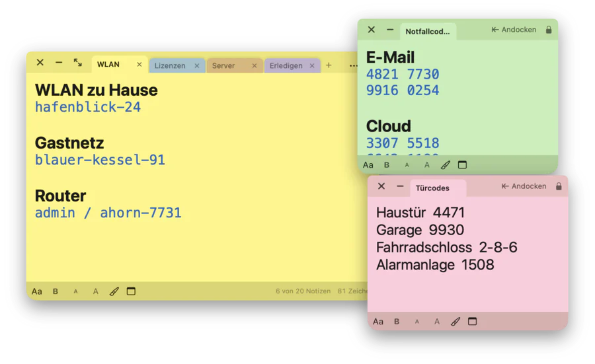
Task: Click the WLAN zu Hause heading
Action: click(x=97, y=91)
